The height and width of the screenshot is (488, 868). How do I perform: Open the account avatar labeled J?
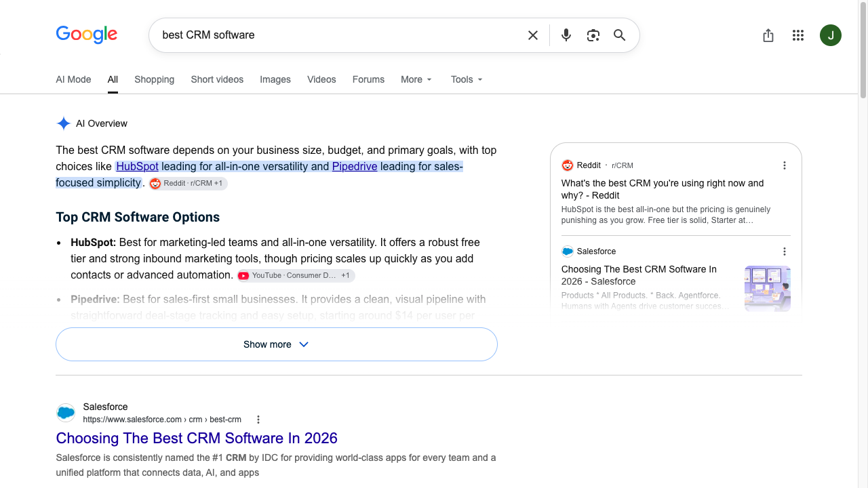click(831, 35)
